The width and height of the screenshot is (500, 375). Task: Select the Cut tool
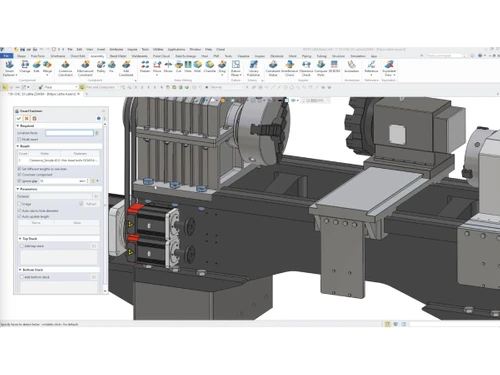click(179, 67)
